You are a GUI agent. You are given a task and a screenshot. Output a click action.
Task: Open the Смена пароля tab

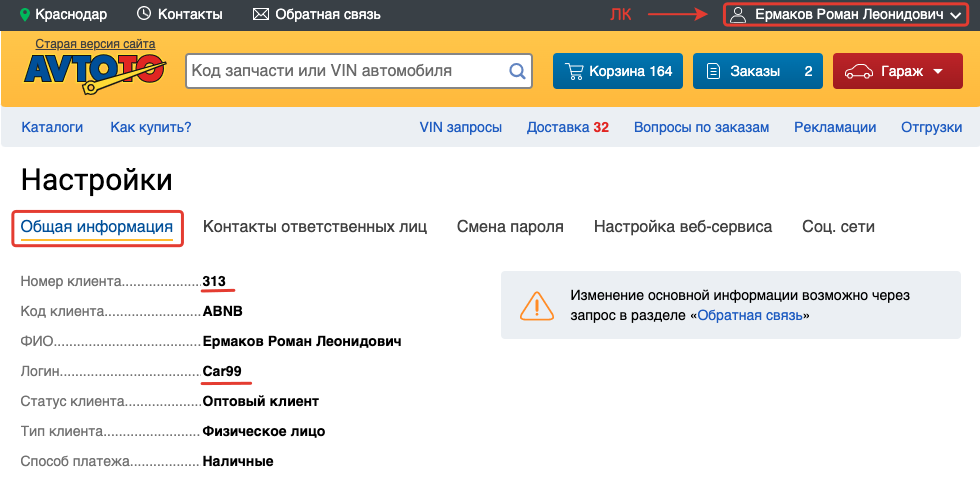(x=510, y=226)
